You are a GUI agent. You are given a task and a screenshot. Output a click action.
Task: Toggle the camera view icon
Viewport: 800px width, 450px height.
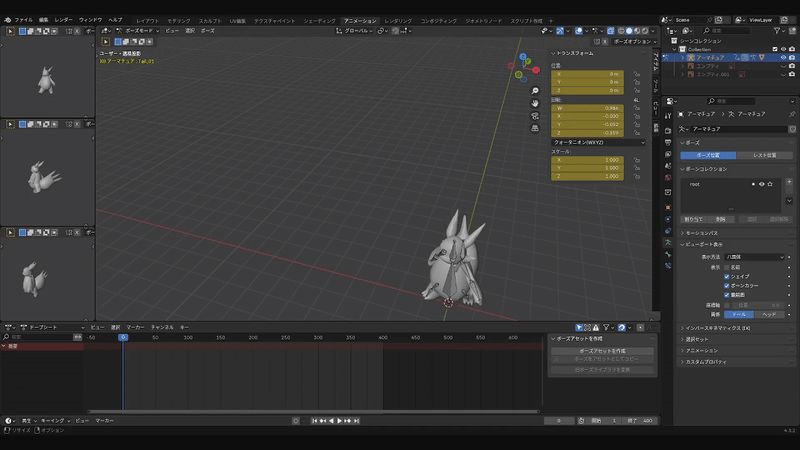(x=535, y=117)
